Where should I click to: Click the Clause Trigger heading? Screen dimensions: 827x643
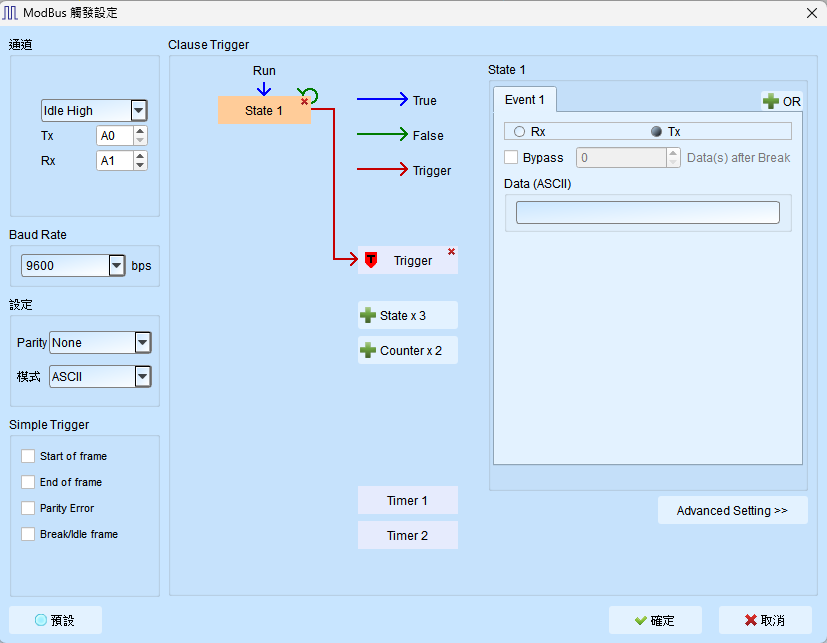(208, 45)
